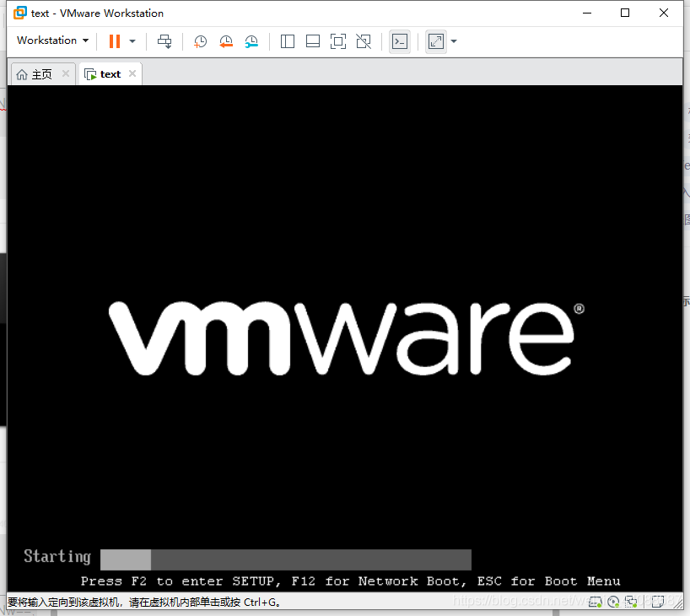This screenshot has width=690, height=616.
Task: Close the 主页 tab
Action: coord(66,73)
